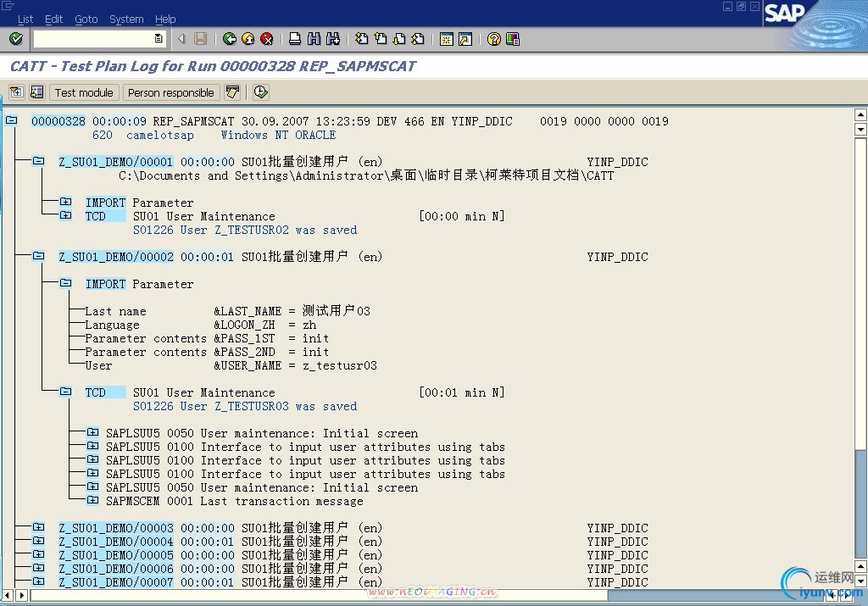Open Help with the question mark icon

pyautogui.click(x=494, y=39)
